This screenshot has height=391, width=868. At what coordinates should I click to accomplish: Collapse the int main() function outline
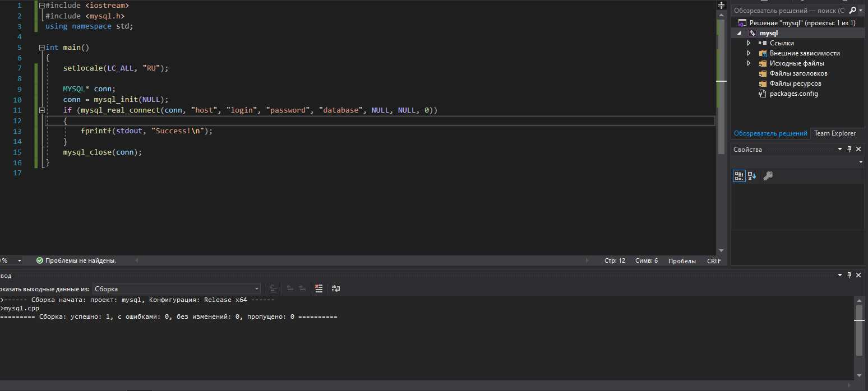coord(41,48)
